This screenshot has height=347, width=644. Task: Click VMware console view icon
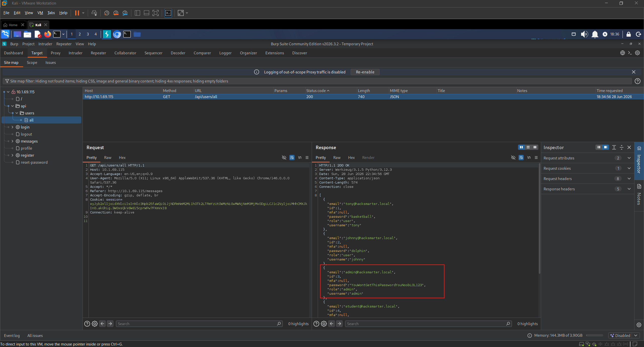168,13
